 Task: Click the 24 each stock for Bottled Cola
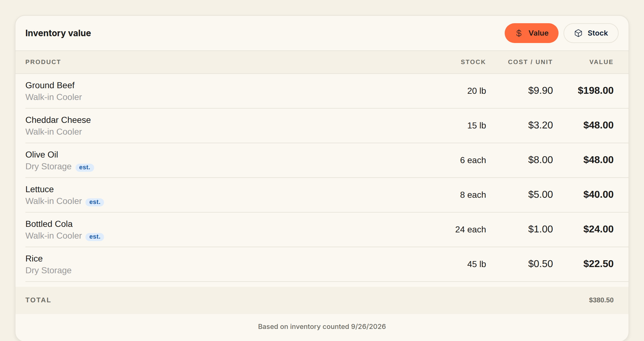click(x=470, y=229)
